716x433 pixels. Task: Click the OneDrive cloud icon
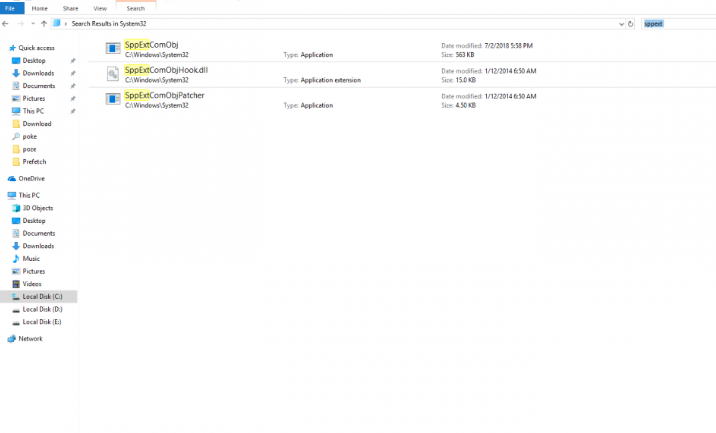[12, 179]
